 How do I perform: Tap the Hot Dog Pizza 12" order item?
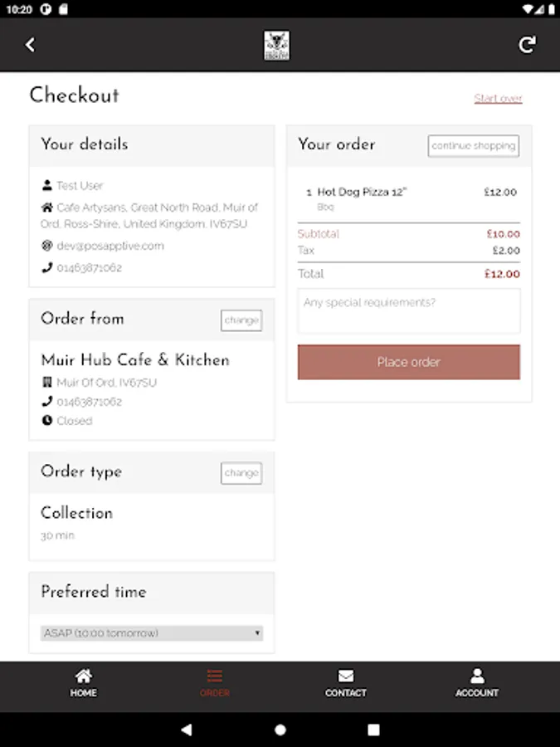(x=363, y=192)
